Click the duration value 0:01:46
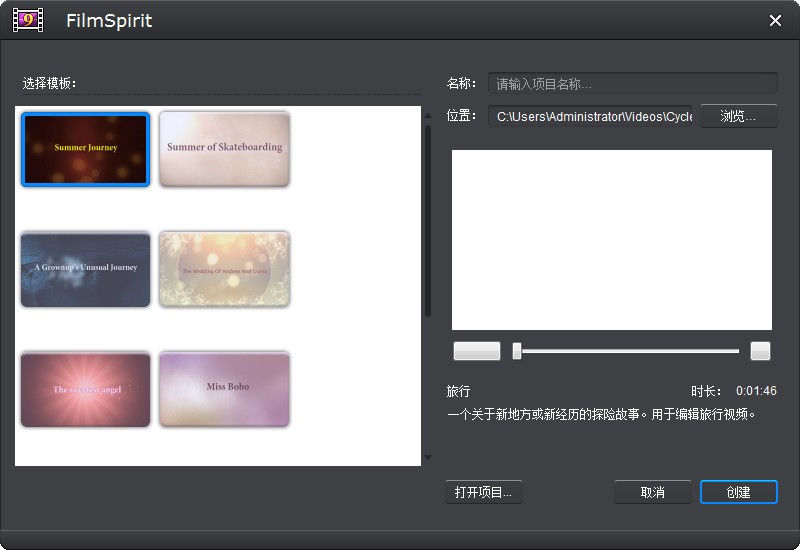This screenshot has height=550, width=800. click(x=756, y=391)
